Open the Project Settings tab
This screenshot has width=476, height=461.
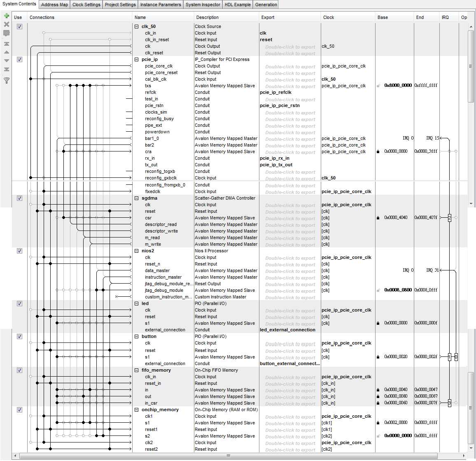[x=120, y=5]
